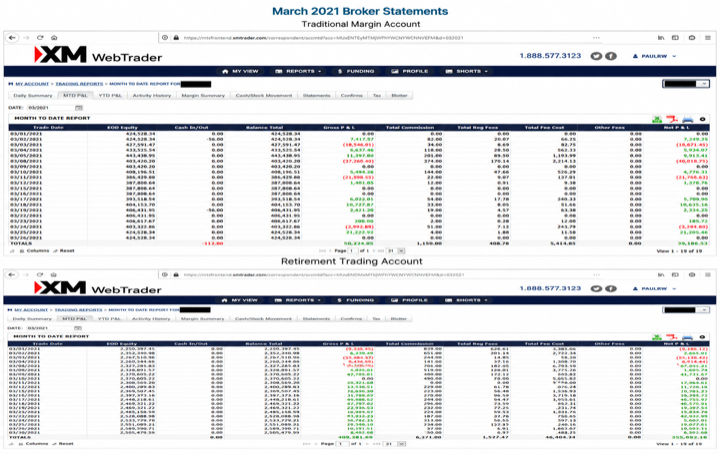Screen dimensions: 720x454
Task: Export Traditional Margin report to PDF
Action: (672, 119)
